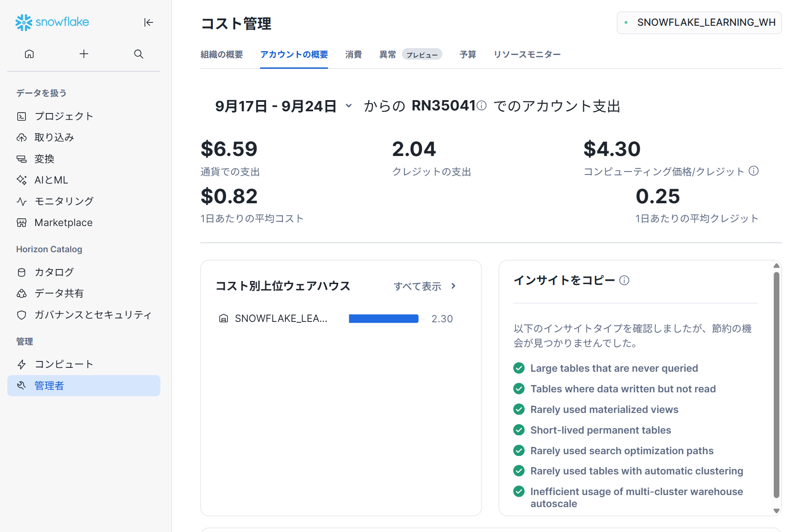This screenshot has width=800, height=532.
Task: Collapse the sidebar navigation panel
Action: coord(149,22)
